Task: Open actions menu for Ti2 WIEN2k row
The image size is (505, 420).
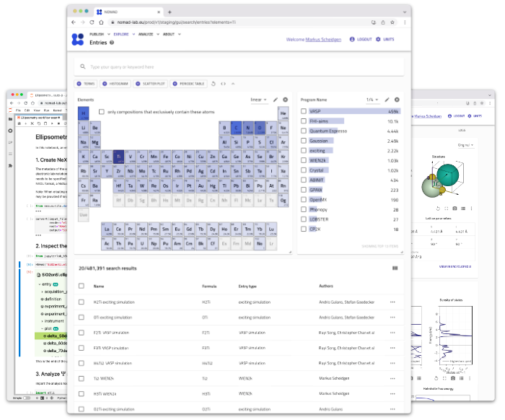Action: 392,378
